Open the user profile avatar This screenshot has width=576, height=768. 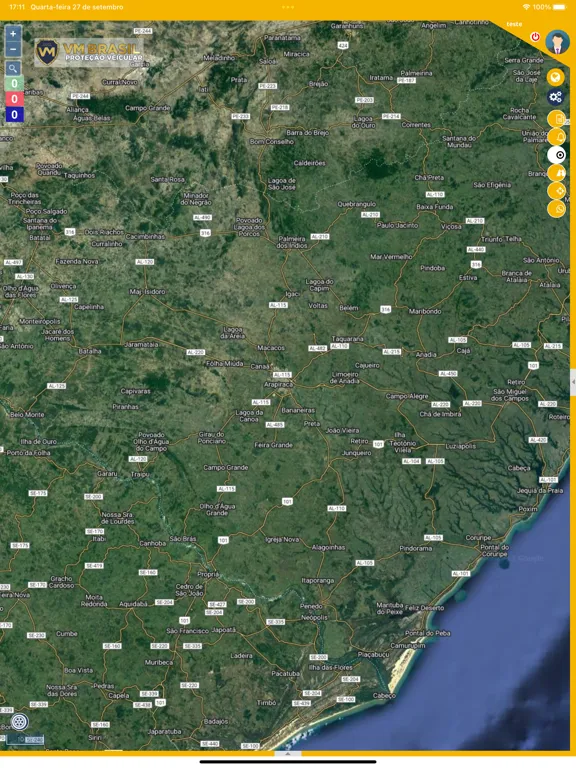point(557,42)
